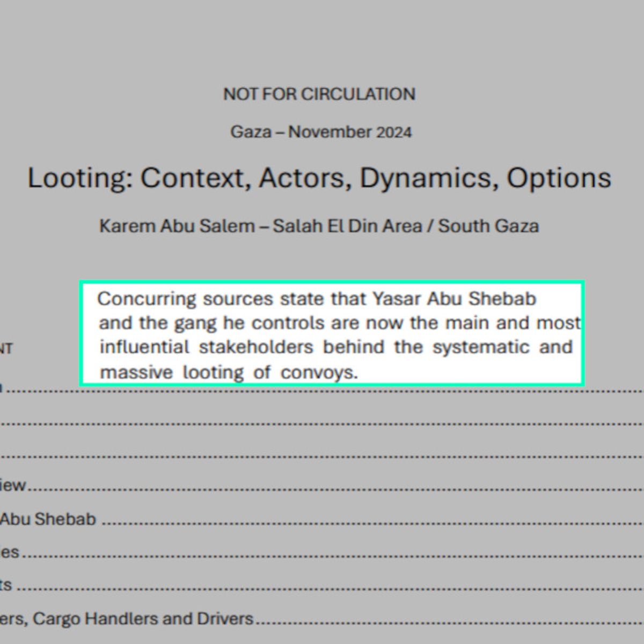Viewport: 644px width, 644px height.
Task: Click the "NOT FOR CIRCULATION" header text
Action: pos(319,94)
